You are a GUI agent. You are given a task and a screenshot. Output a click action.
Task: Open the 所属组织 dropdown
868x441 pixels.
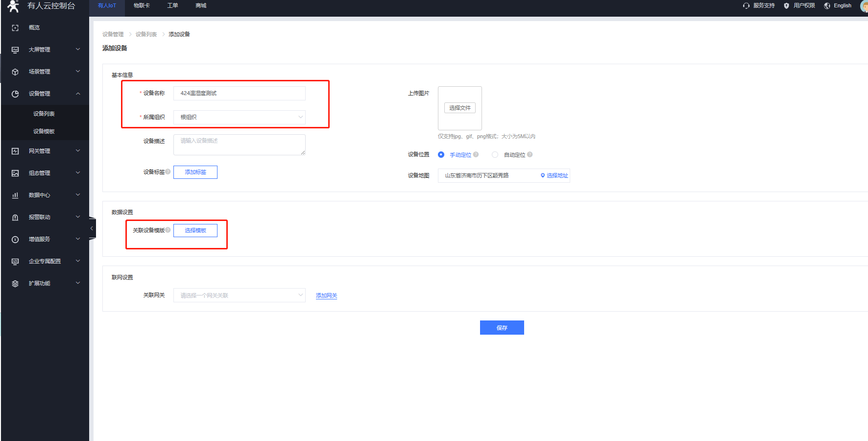click(240, 117)
